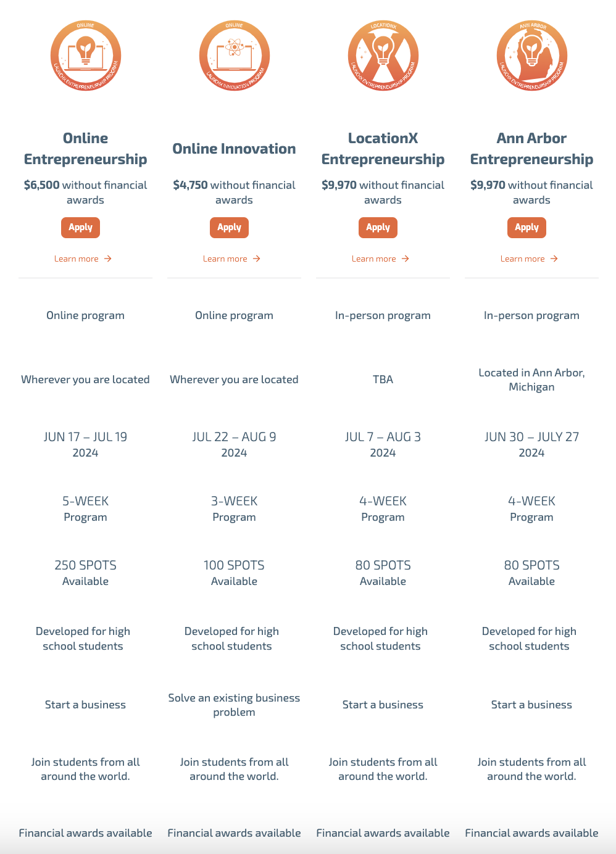Click arrow icon beside Ann Arbor Learn more
Screen dimensions: 616x854
(x=554, y=259)
